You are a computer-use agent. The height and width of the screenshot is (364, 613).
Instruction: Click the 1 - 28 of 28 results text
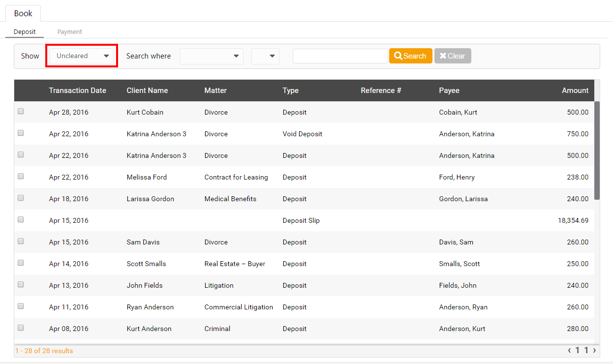44,351
